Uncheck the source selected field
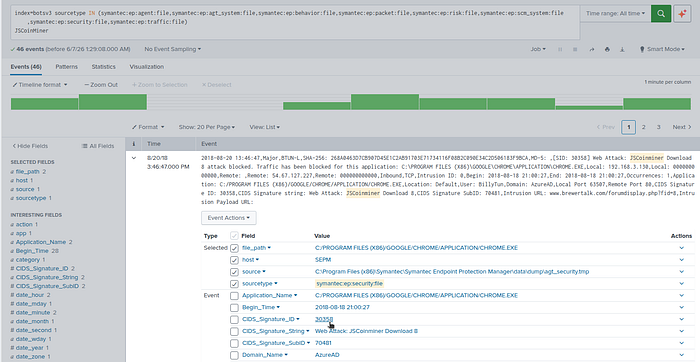Screen dimensions: 700x362 [234, 272]
